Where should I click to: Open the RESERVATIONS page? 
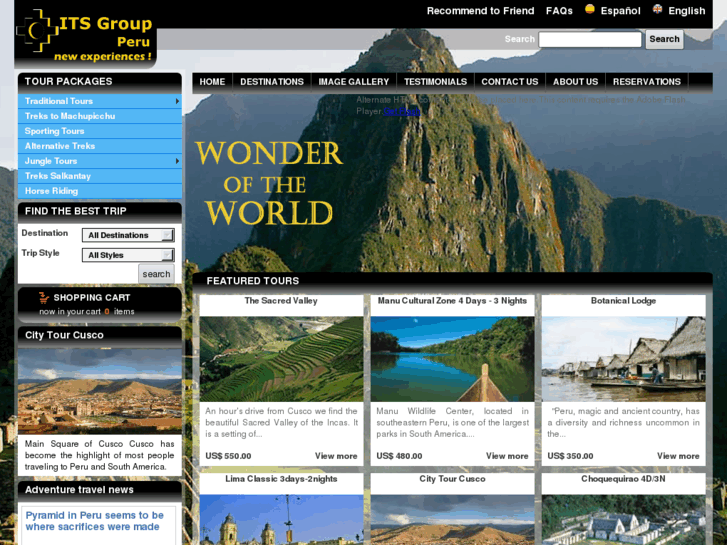(647, 82)
